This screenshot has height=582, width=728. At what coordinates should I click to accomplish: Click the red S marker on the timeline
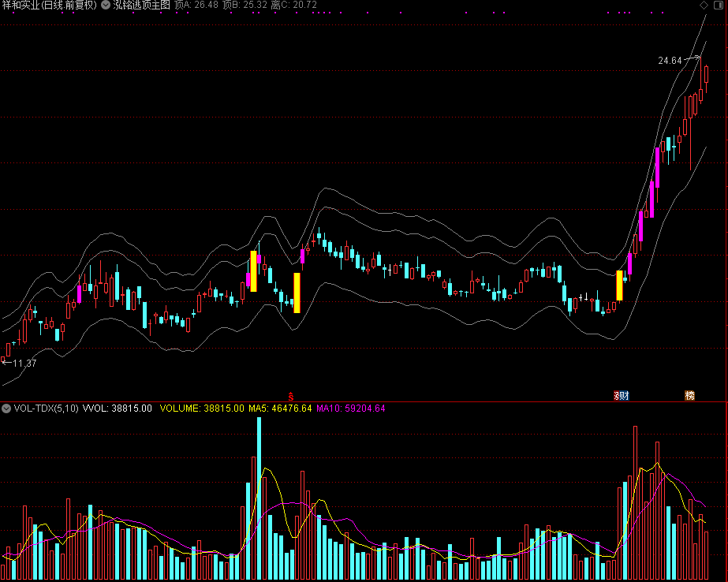[290, 397]
